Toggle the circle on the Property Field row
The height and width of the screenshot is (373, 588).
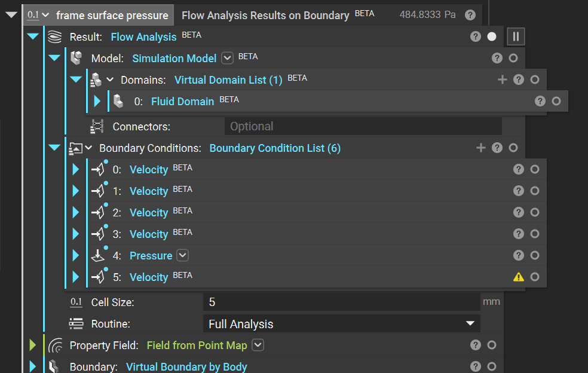point(492,345)
